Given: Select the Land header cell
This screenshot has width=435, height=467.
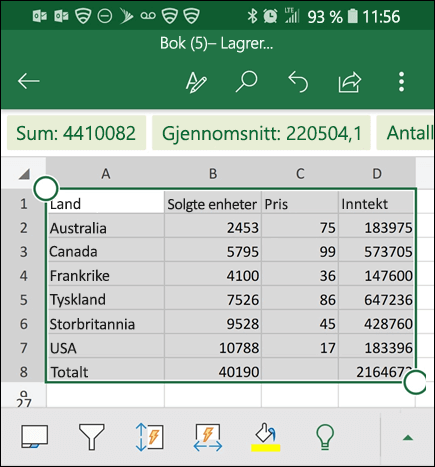Looking at the screenshot, I should (105, 203).
